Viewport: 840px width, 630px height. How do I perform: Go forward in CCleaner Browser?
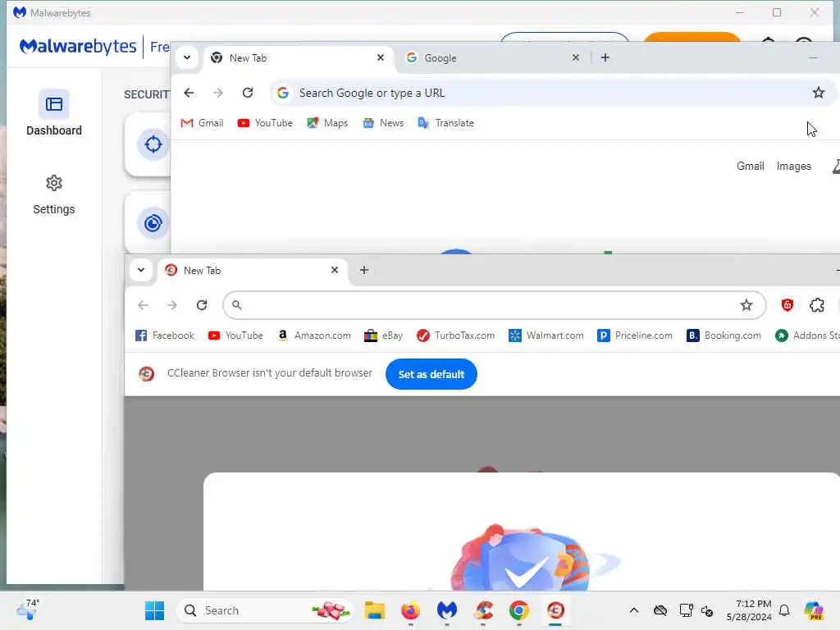[x=172, y=305]
